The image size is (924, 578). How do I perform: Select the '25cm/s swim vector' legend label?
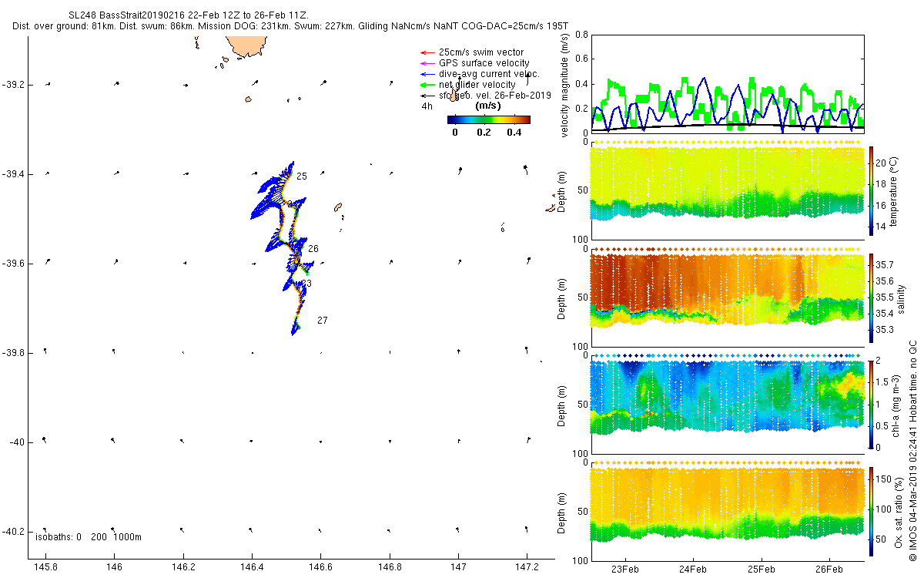click(481, 52)
